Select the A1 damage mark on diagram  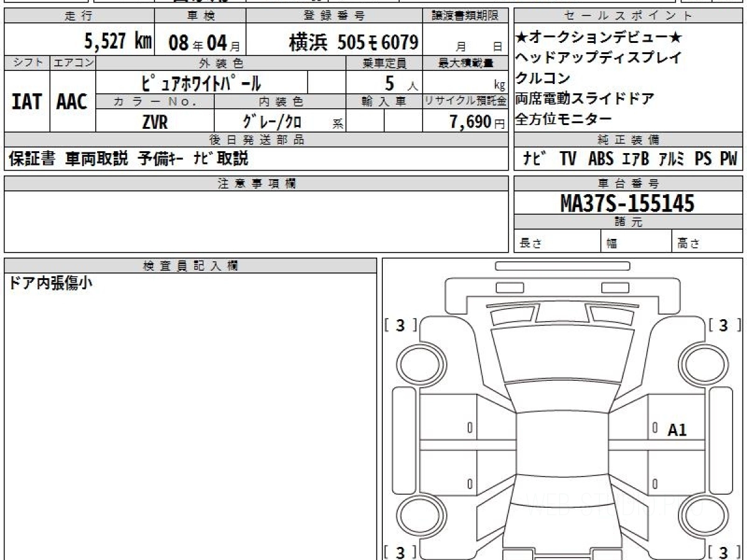click(x=677, y=429)
